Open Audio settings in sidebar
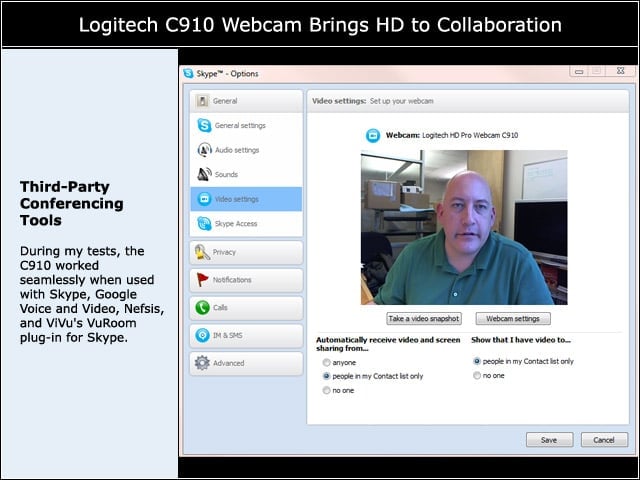This screenshot has width=640, height=480. click(x=246, y=150)
